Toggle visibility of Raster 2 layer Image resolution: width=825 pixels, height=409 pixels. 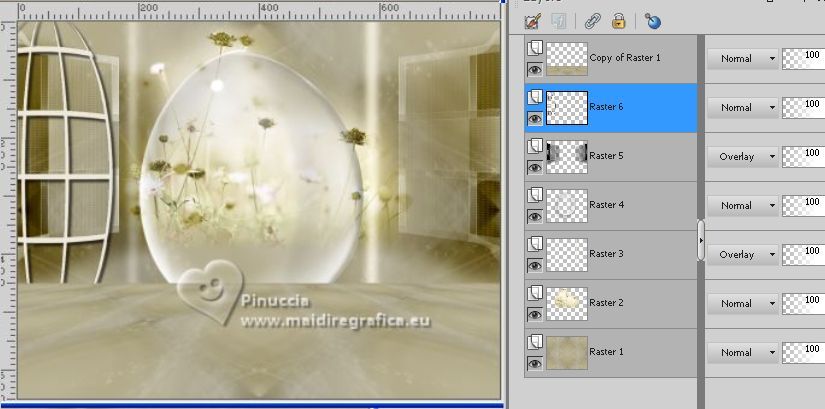click(535, 314)
